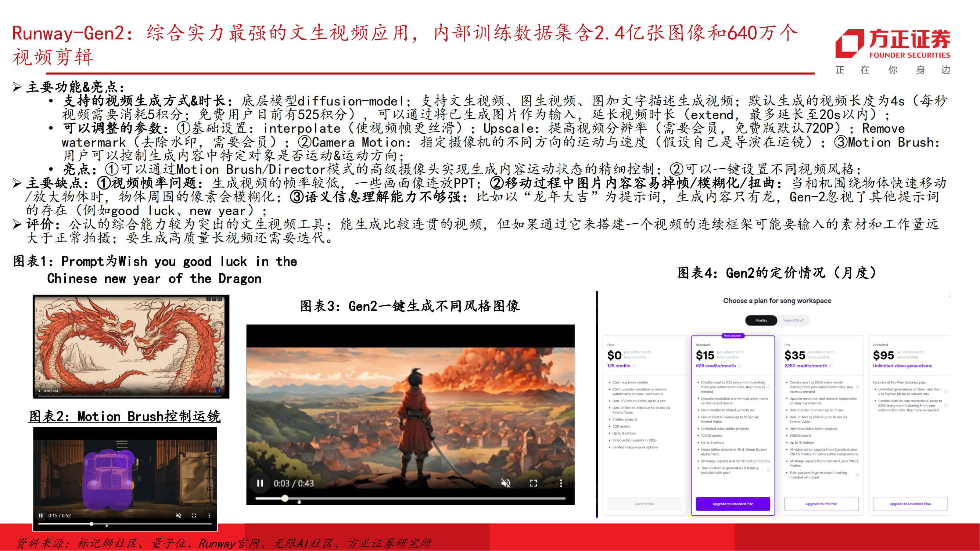This screenshot has width=980, height=551.
Task: Click info icon beside Unlimited credits no rate restrictions
Action: (946, 406)
